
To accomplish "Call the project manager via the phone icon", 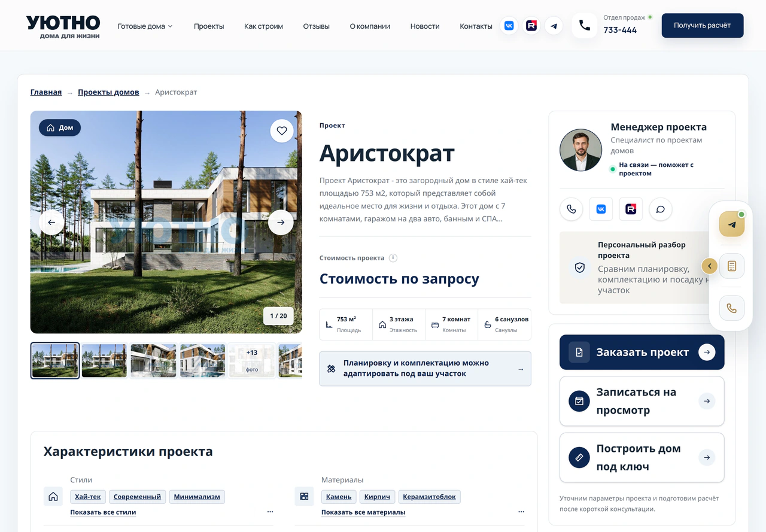I will tap(572, 209).
